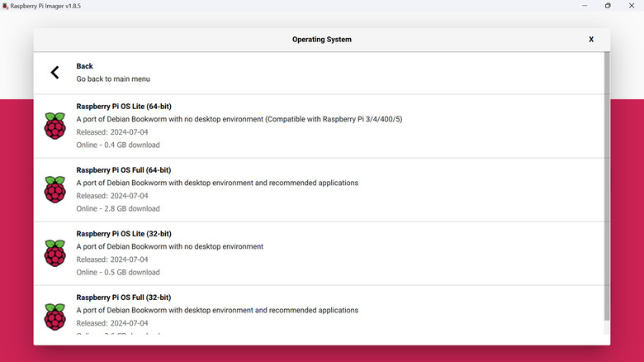The width and height of the screenshot is (644, 362).
Task: Select Raspberry Pi OS Lite (64-bit) title
Action: point(123,107)
